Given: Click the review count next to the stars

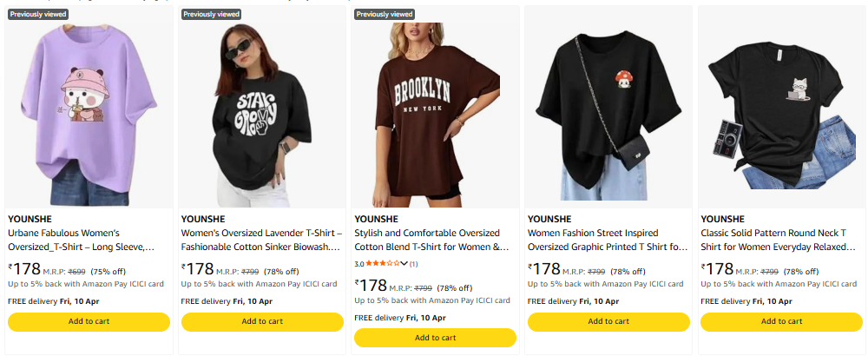Looking at the screenshot, I should coord(413,263).
